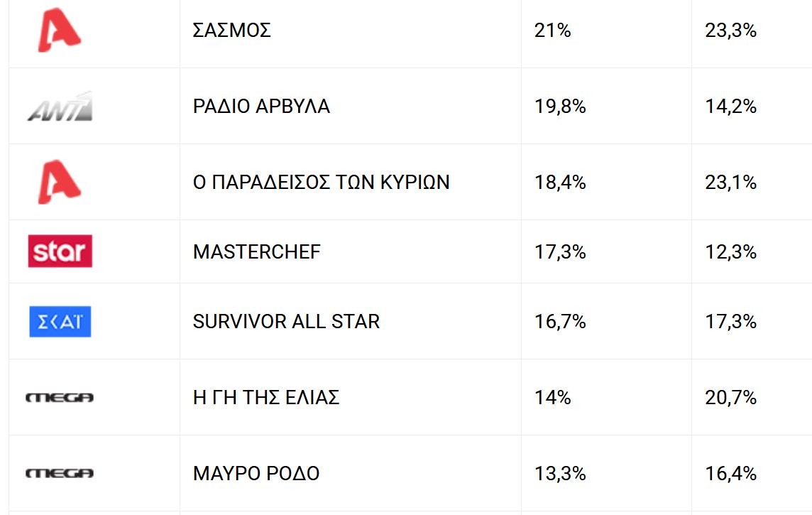812x515 pixels.
Task: Select the Ο ΠΑΡΑΔΕΙΣΟΣ ΤΩΝ ΚΥΡΙΩΝ title
Action: pyautogui.click(x=321, y=183)
